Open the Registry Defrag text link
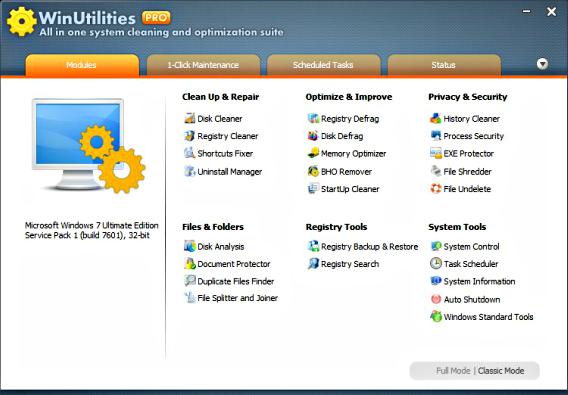This screenshot has height=395, width=568. [350, 118]
